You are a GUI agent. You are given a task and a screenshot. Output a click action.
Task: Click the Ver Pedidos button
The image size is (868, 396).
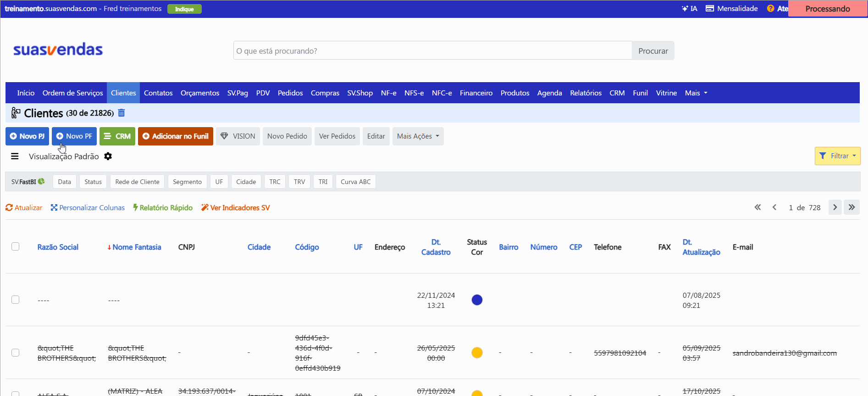(337, 136)
